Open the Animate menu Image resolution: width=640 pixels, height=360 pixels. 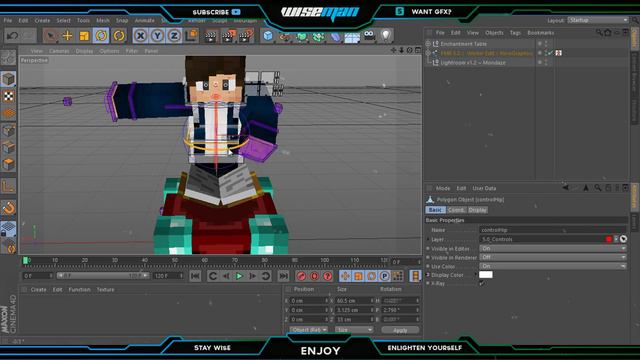[x=144, y=20]
